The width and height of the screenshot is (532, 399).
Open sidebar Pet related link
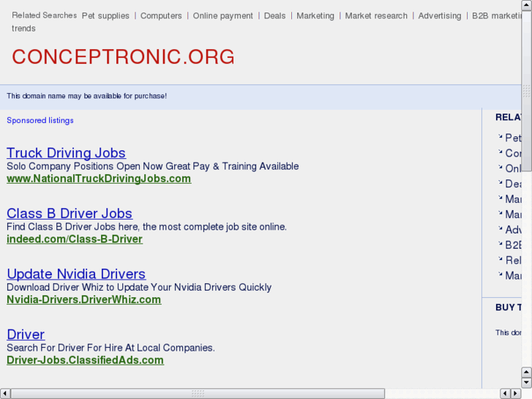513,138
